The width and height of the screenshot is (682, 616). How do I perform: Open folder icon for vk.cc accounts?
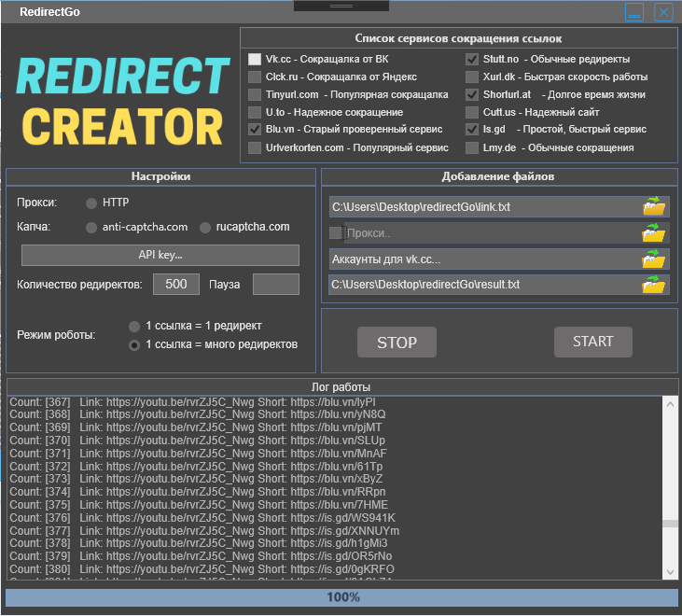pyautogui.click(x=656, y=259)
